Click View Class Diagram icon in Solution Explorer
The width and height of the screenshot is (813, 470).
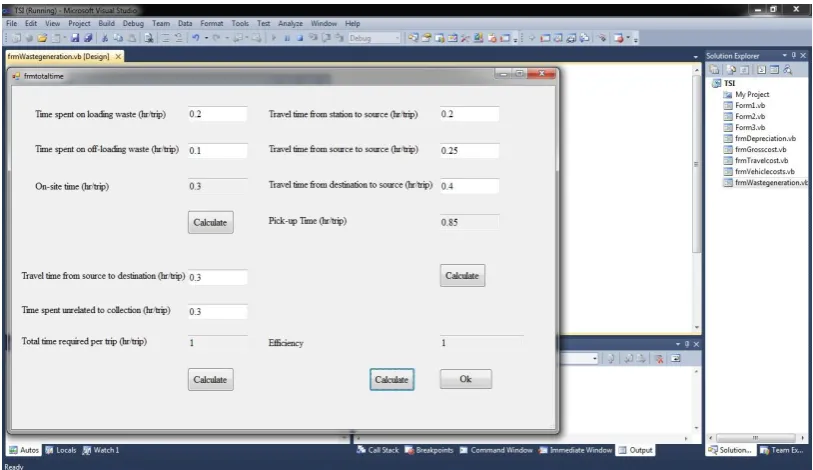[x=788, y=70]
